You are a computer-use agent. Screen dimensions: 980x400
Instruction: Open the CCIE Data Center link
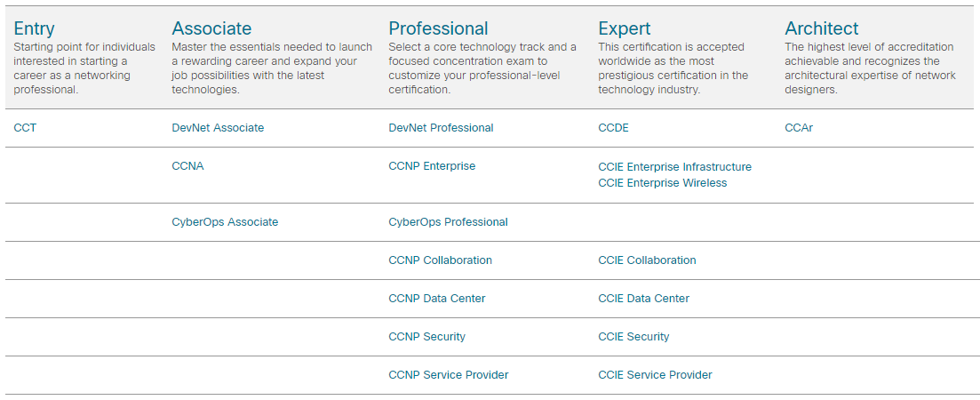pyautogui.click(x=643, y=299)
